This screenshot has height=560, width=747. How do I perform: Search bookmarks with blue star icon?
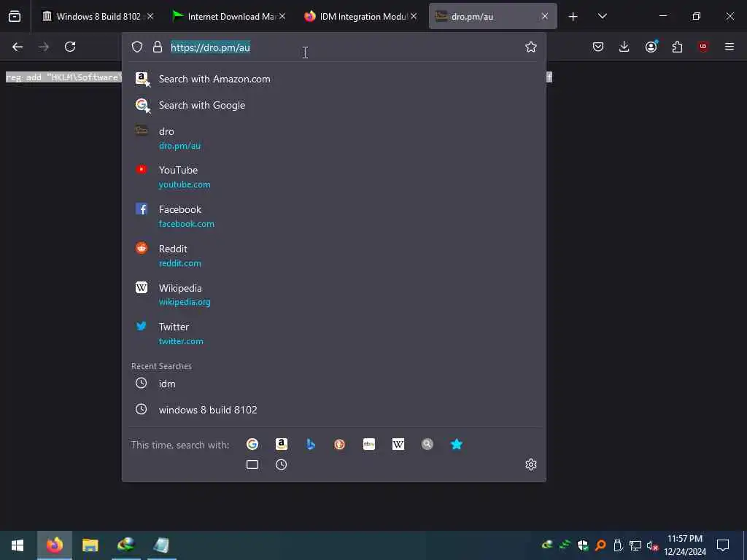click(457, 444)
